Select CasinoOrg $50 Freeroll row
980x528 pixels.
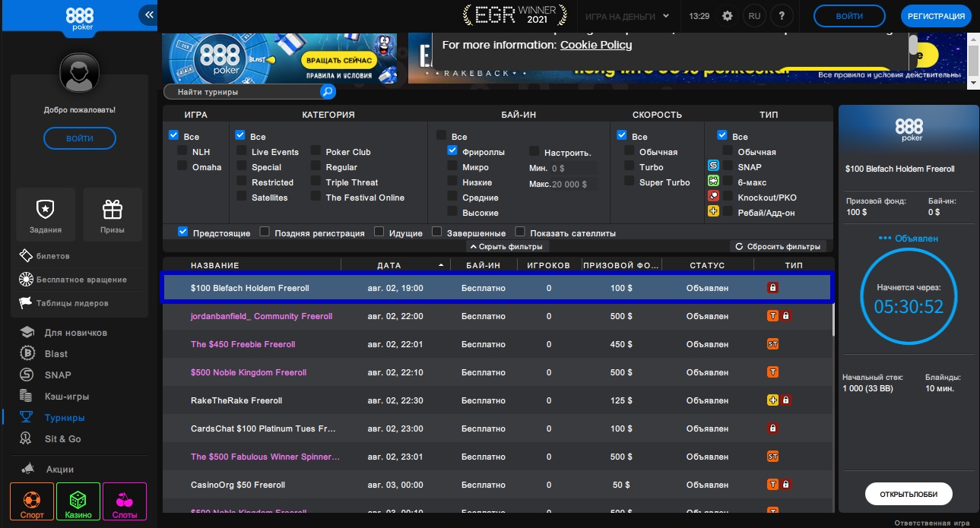click(497, 485)
